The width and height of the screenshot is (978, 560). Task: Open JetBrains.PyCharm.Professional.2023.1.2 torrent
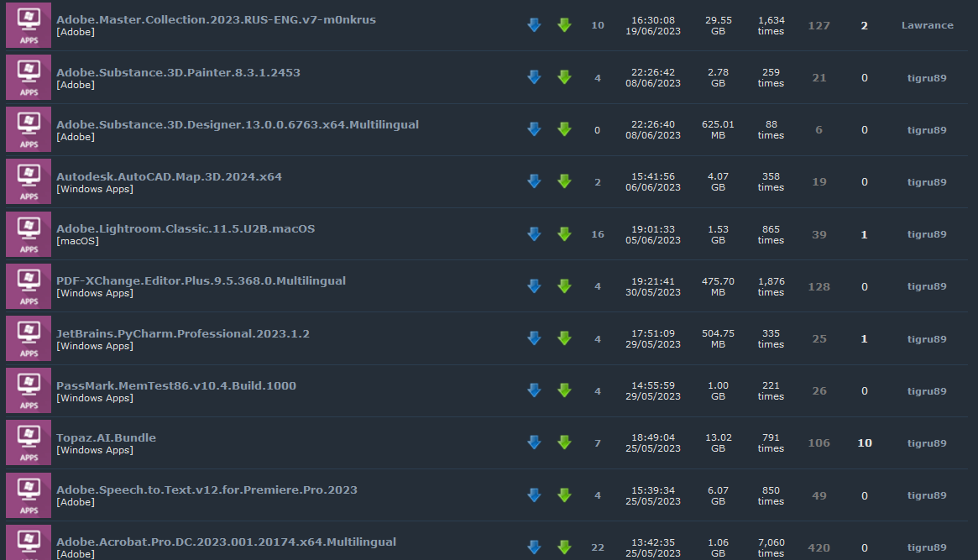coord(183,333)
